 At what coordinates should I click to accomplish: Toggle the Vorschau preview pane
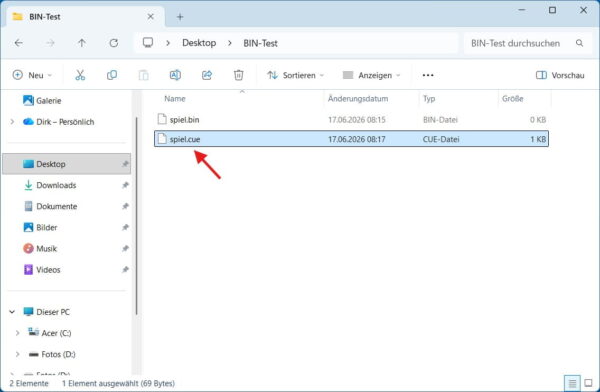(x=560, y=75)
